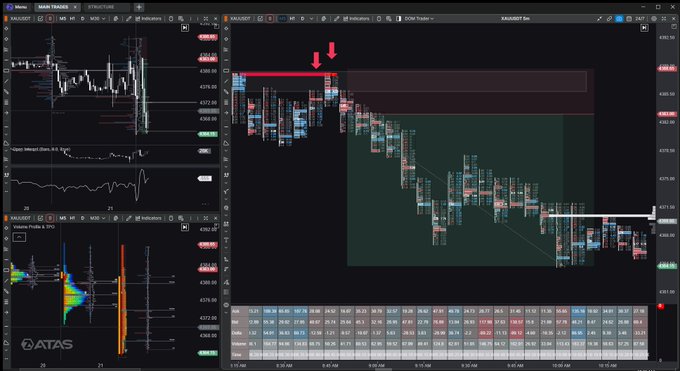The height and width of the screenshot is (371, 680).
Task: Open Indicators list in main chart
Action: tap(356, 19)
